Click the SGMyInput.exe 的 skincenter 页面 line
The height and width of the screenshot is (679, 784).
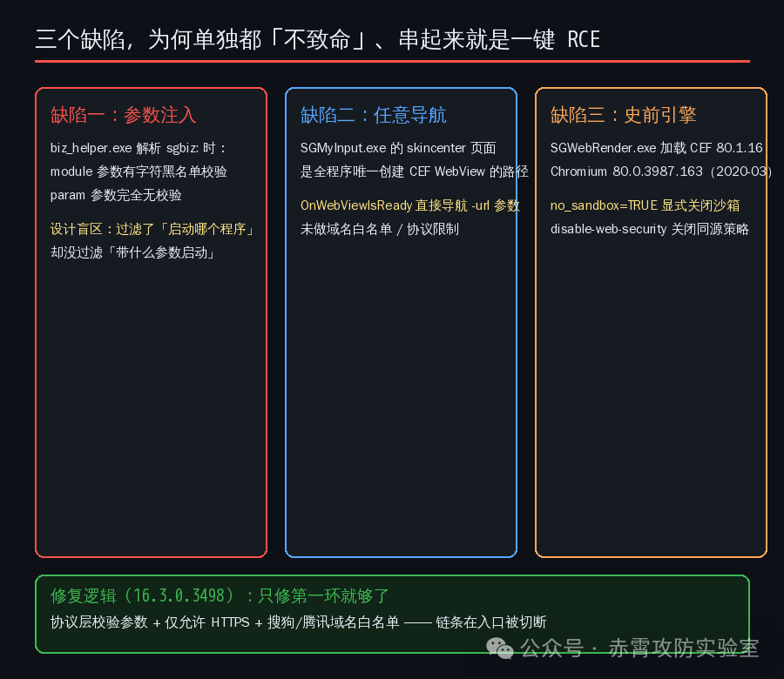tap(398, 148)
